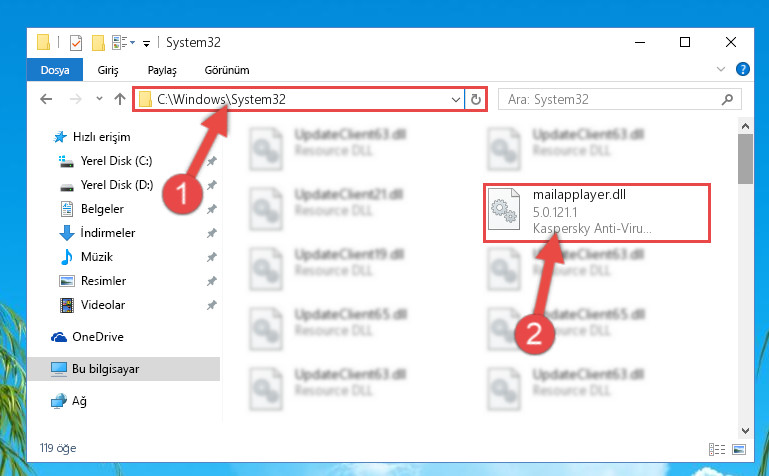Expand the address bar history dropdown
The image size is (769, 476).
[456, 100]
